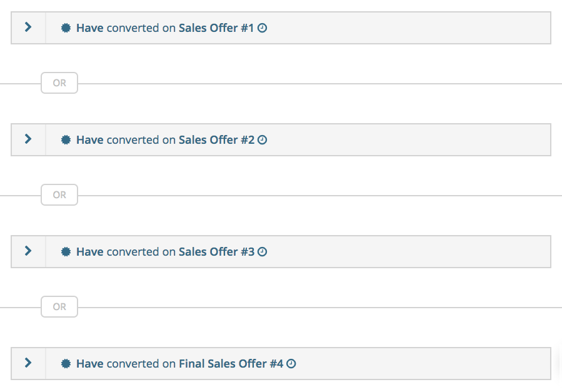Viewport: 562px width, 392px height.
Task: Expand the Sales Offer #1 criteria row
Action: pyautogui.click(x=28, y=28)
